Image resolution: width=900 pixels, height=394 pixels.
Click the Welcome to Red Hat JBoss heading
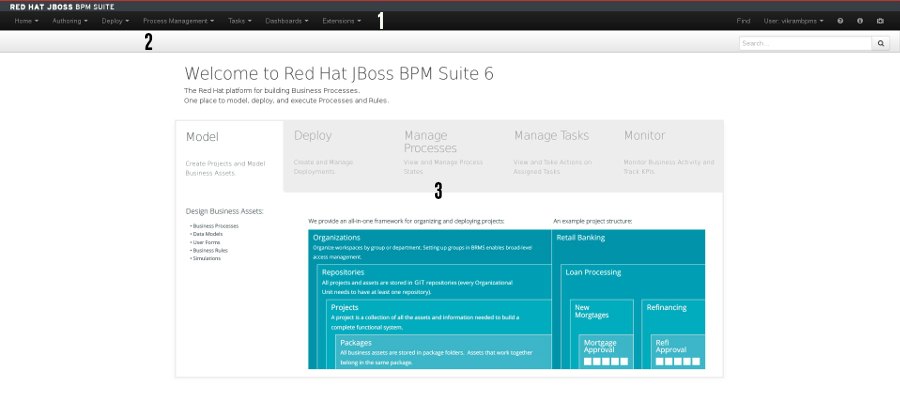(x=339, y=74)
